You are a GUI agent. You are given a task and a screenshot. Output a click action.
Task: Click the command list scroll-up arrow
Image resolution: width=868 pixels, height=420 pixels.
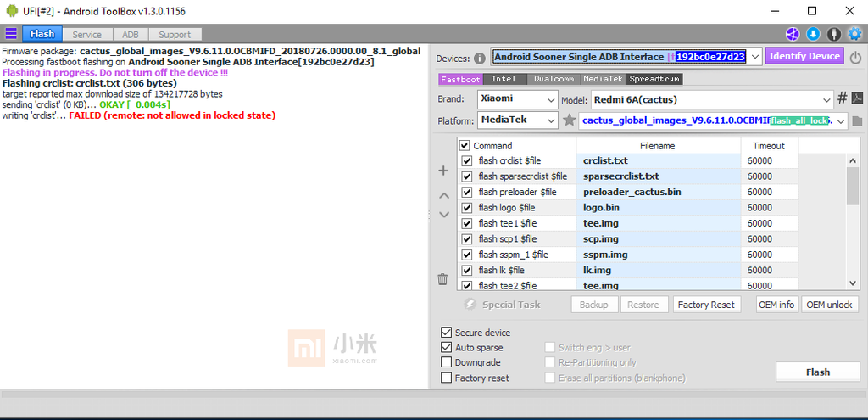coord(853,160)
